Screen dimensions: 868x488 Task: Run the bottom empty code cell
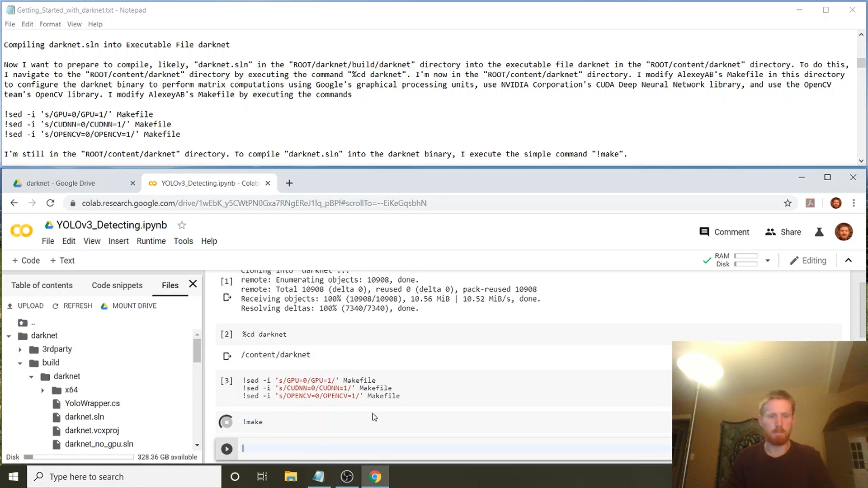226,448
